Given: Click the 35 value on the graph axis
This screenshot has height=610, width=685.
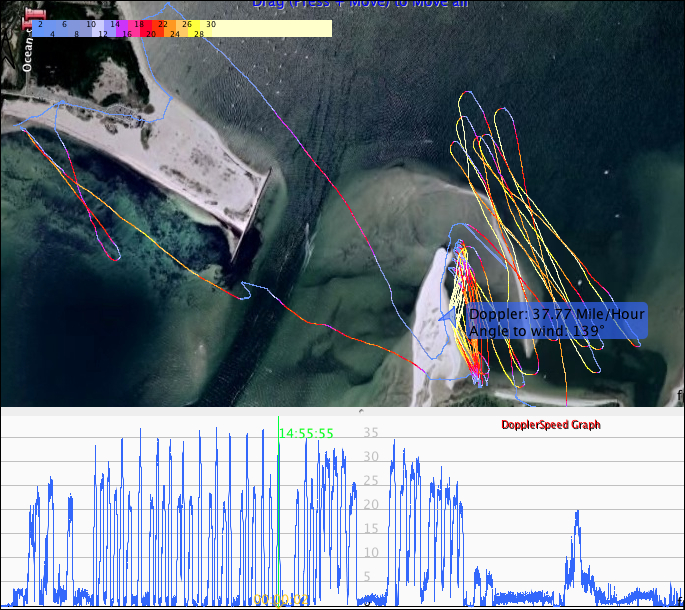Looking at the screenshot, I should click(370, 433).
